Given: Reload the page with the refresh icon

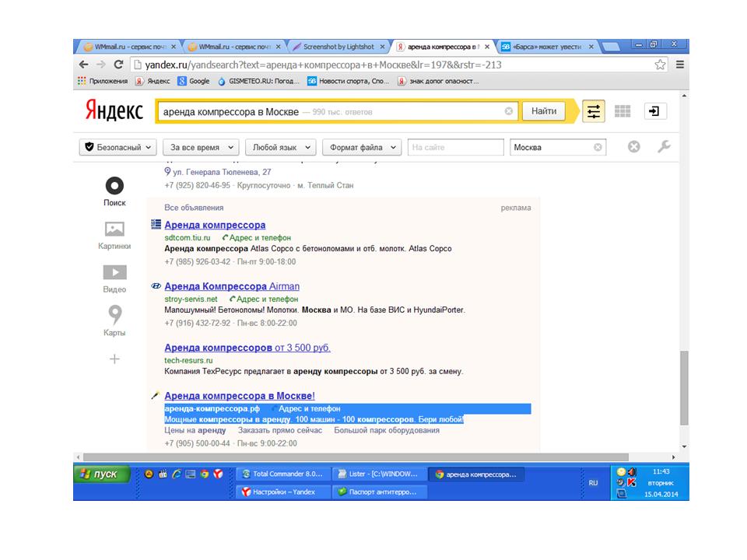Looking at the screenshot, I should click(118, 65).
